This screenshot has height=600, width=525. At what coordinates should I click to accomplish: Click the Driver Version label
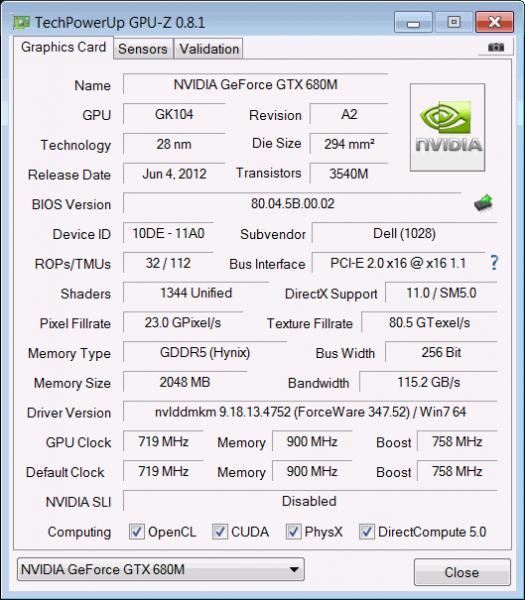[69, 413]
